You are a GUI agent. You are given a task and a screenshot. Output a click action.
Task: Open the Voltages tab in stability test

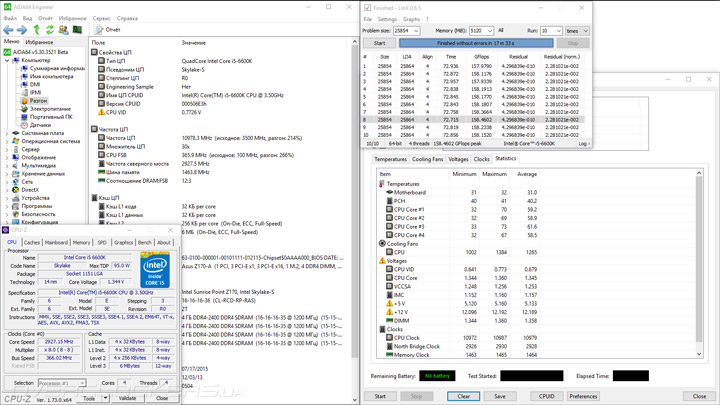458,159
